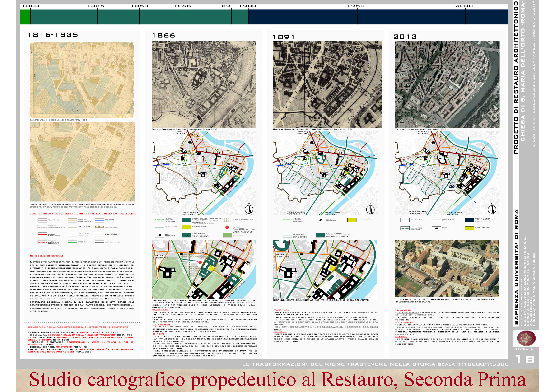Viewport: 555px width, 392px height.
Task: Click 'Trama viaria' heading in the 1891 column
Action: pyautogui.click(x=281, y=310)
